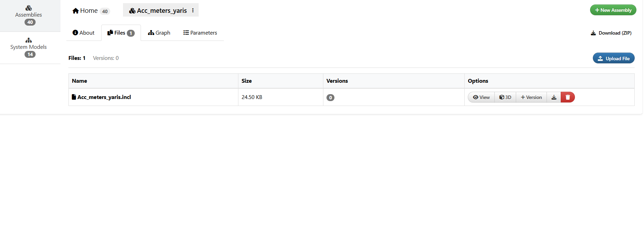Add a new Version to the file
Image resolution: width=644 pixels, height=225 pixels.
tap(531, 97)
